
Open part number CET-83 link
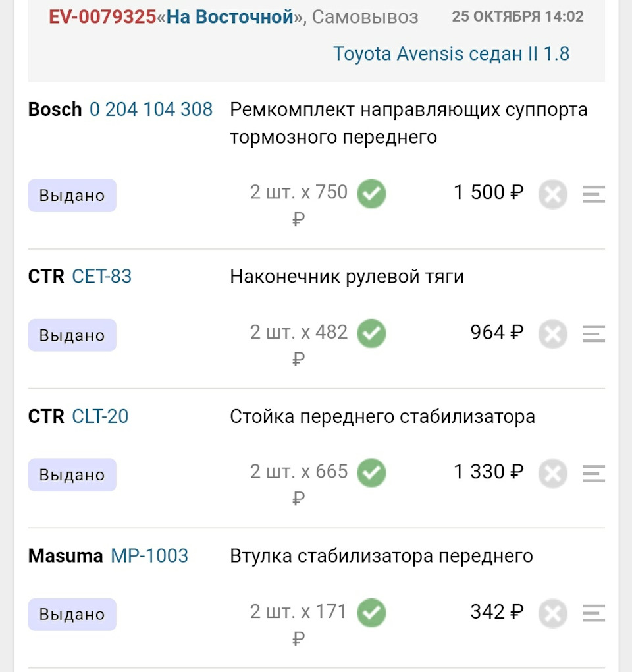[101, 277]
